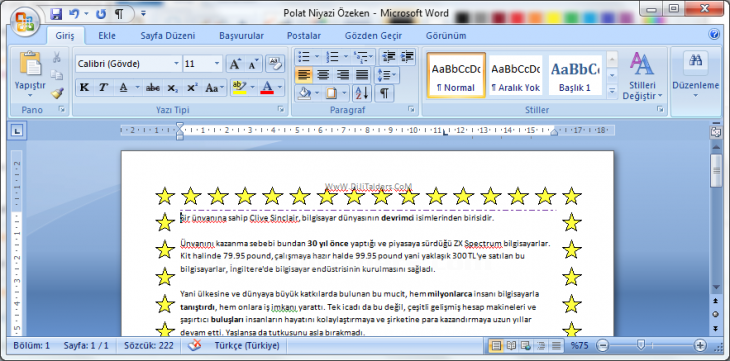Toggle superscript formatting

tap(192, 88)
